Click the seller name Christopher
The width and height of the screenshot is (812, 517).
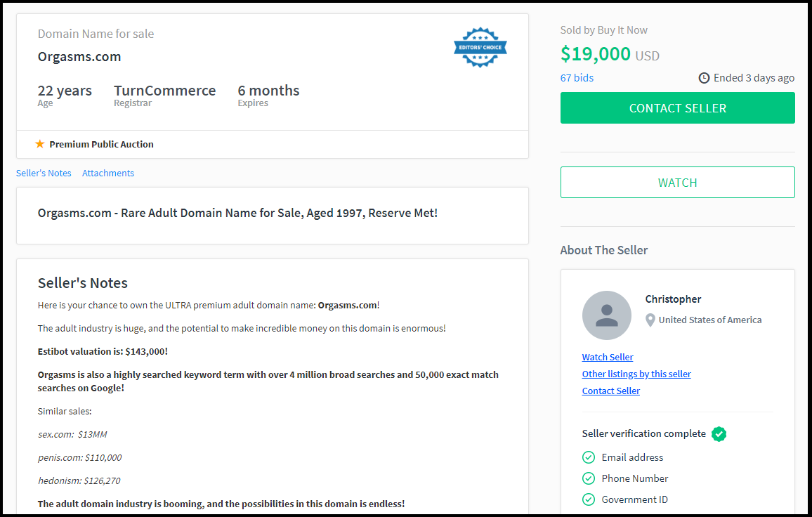[673, 299]
